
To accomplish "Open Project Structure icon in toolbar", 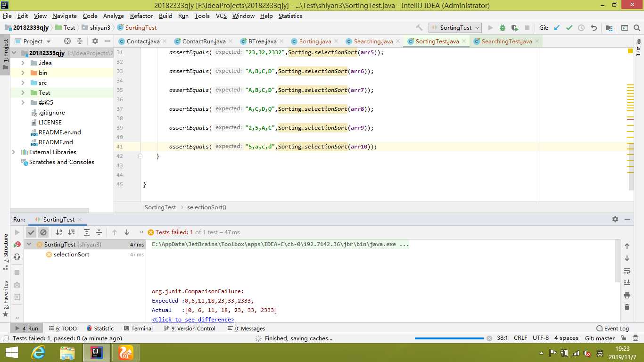I will pos(609,28).
